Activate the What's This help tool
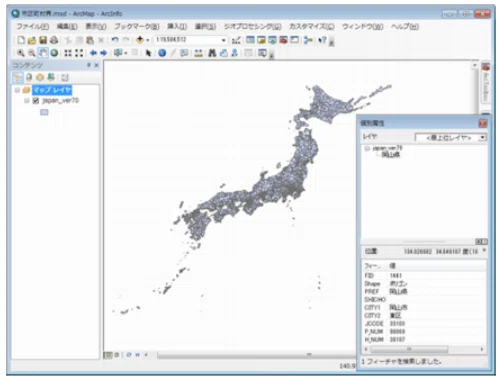This screenshot has width=499, height=378. pos(322,40)
